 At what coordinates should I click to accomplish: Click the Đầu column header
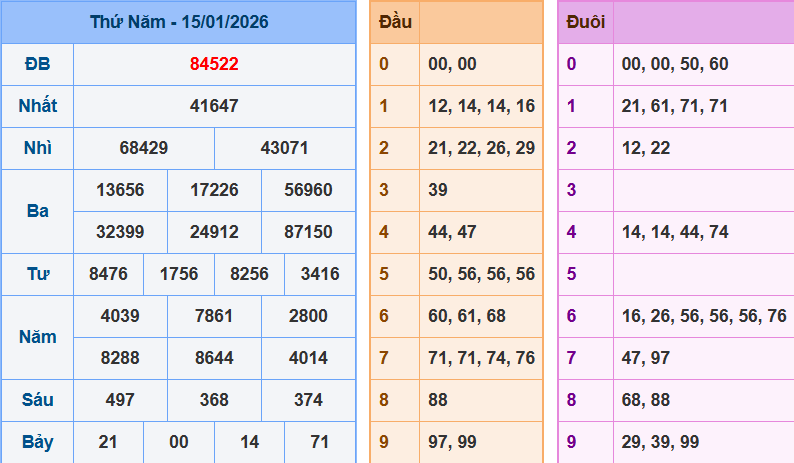[x=394, y=22]
